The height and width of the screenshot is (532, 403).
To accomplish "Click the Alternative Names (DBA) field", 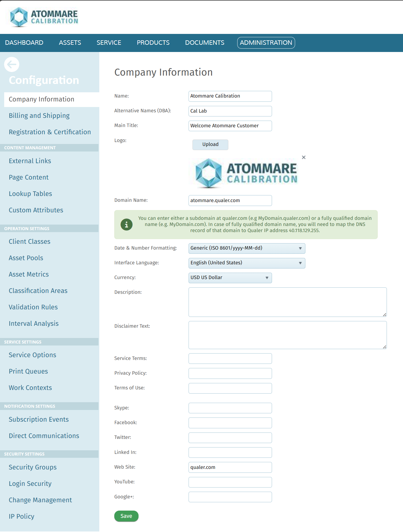I will (x=230, y=111).
